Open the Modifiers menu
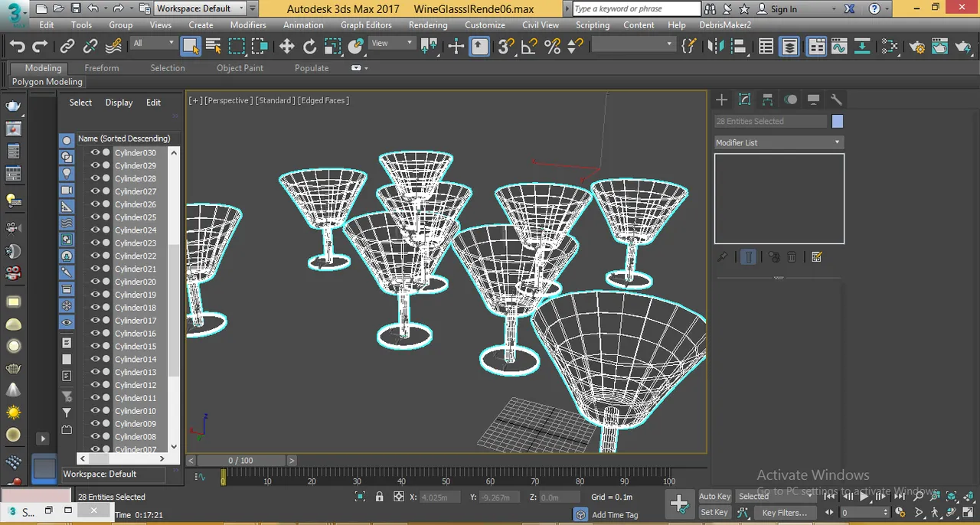The image size is (980, 525). tap(248, 24)
